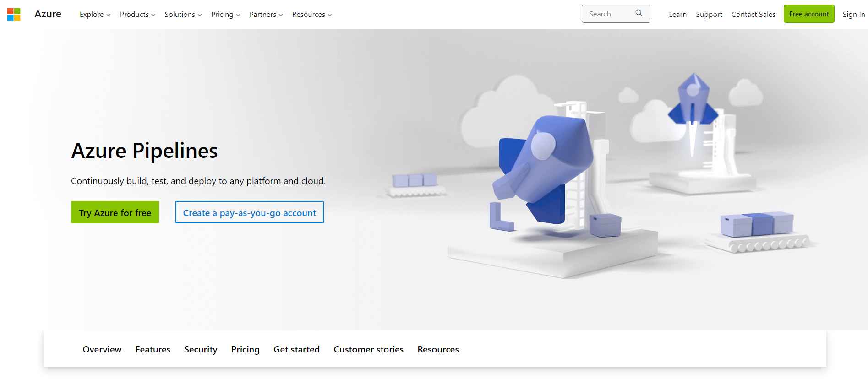Select the Get started tab
The height and width of the screenshot is (379, 868).
(297, 349)
